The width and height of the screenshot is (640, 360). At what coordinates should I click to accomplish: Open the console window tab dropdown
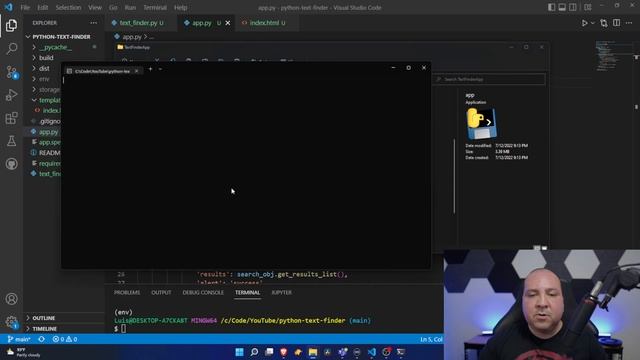[160, 69]
